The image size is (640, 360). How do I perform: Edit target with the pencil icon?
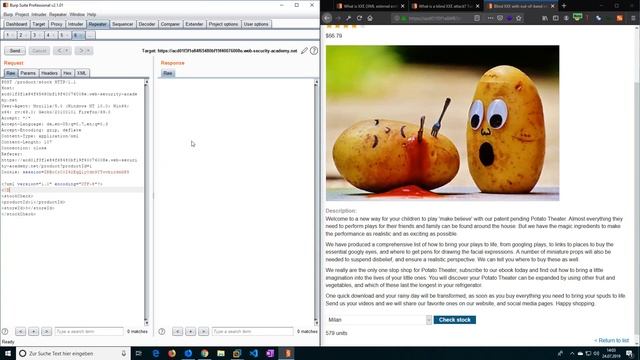point(304,51)
